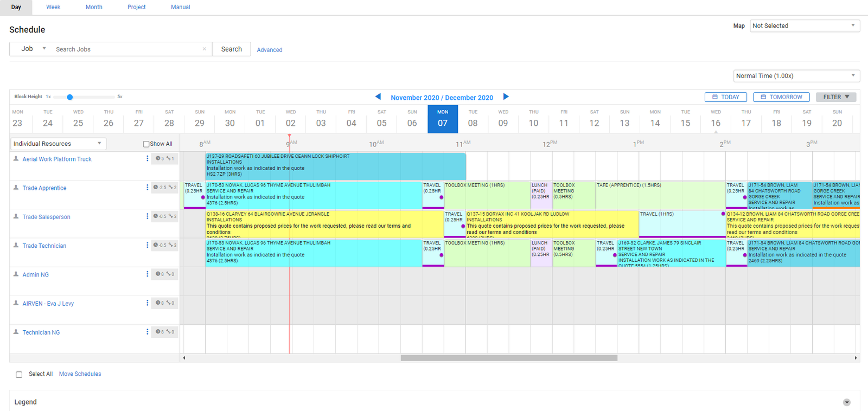The width and height of the screenshot is (868, 411).
Task: Clear the Search Jobs field with X
Action: [204, 49]
